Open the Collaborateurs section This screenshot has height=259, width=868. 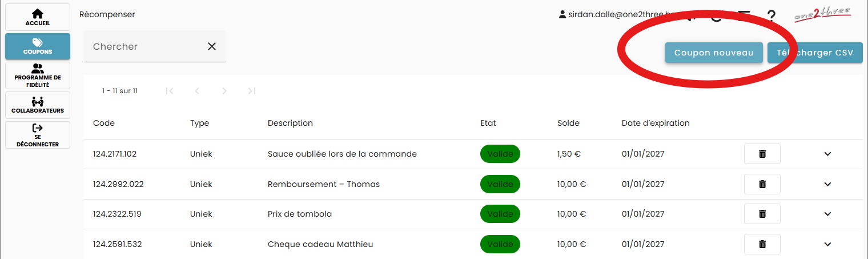point(38,105)
